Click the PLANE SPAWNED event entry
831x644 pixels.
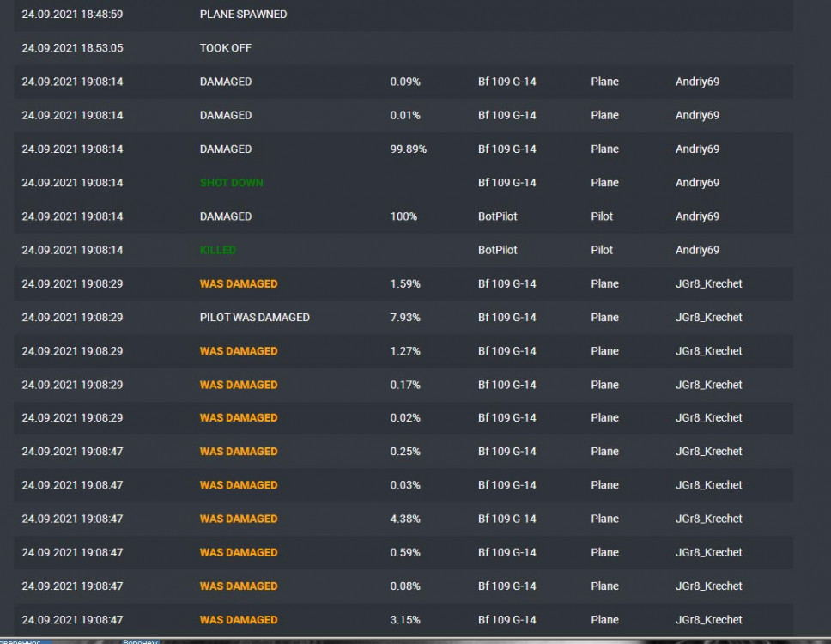(x=243, y=15)
